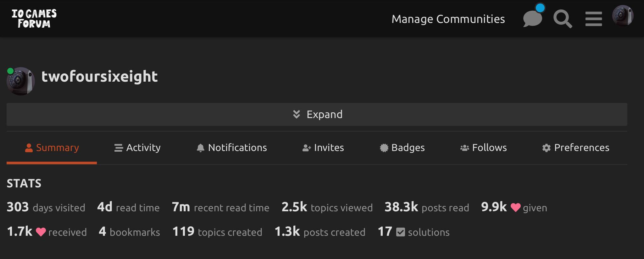The image size is (644, 259).
Task: Click the solutions checkbox icon
Action: point(400,232)
